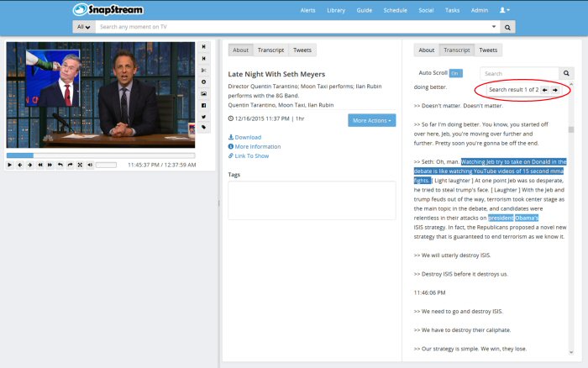
Task: Open the All search filter dropdown
Action: point(84,27)
